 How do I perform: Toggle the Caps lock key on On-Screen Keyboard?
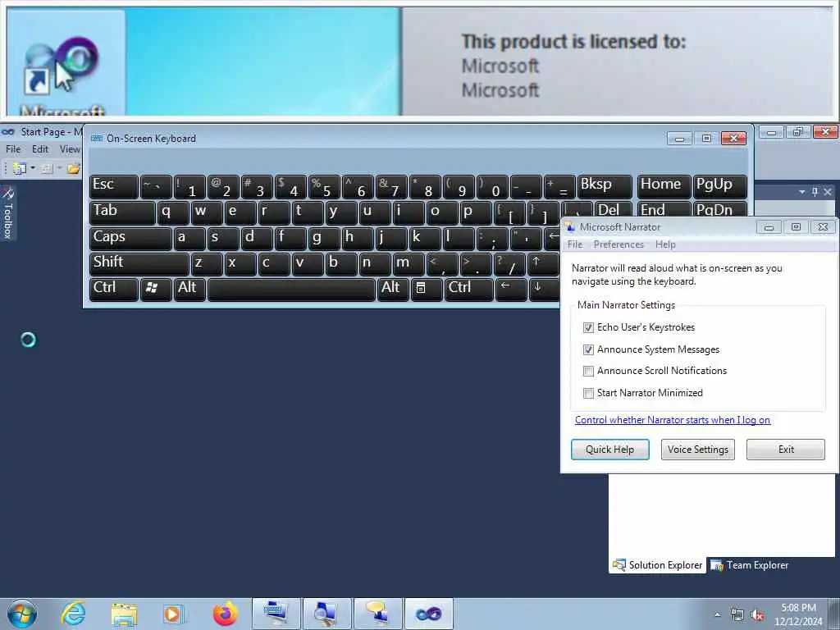[x=130, y=239]
